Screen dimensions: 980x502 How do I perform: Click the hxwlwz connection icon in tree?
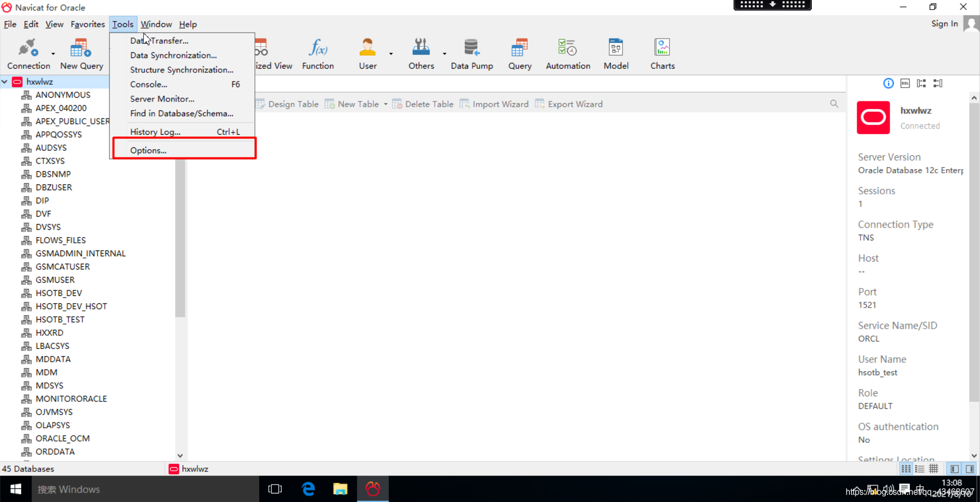coord(17,82)
